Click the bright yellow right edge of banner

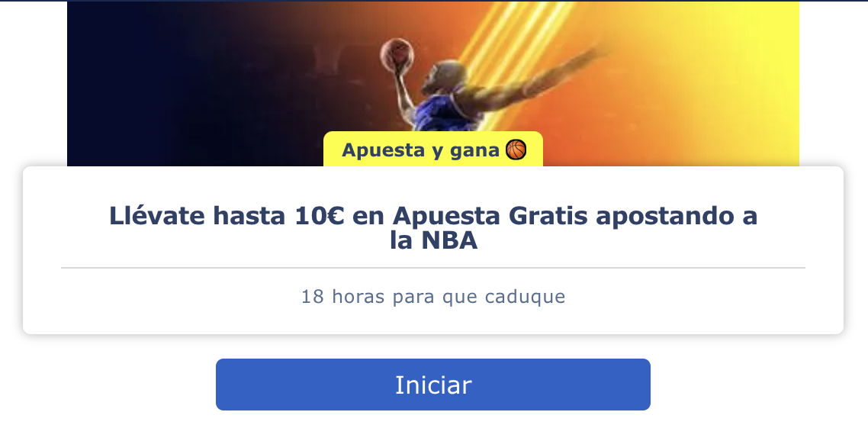tap(775, 83)
